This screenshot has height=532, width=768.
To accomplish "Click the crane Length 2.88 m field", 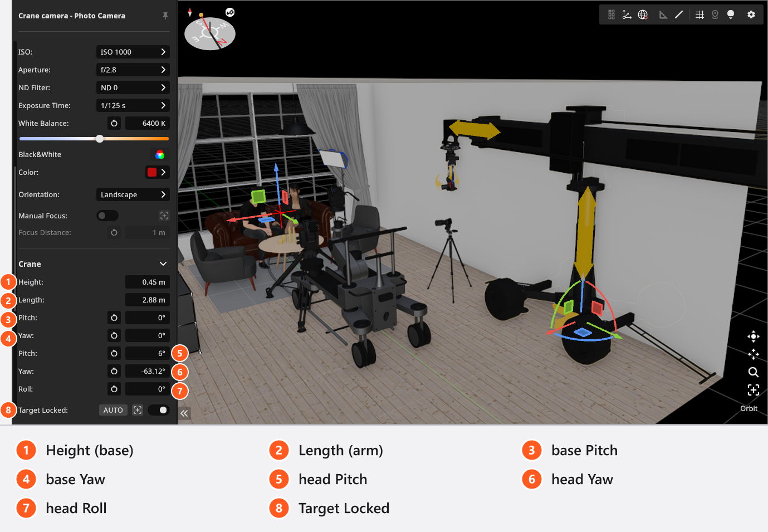I will pos(148,300).
